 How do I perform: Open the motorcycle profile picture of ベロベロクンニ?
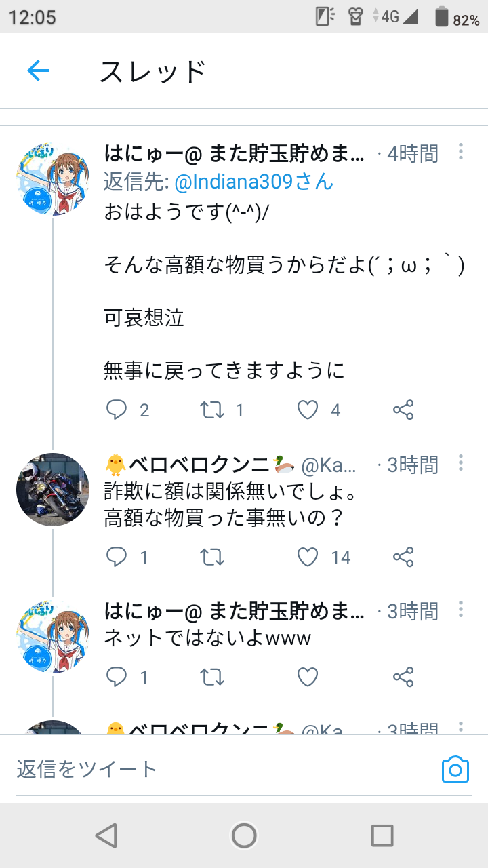click(x=52, y=489)
